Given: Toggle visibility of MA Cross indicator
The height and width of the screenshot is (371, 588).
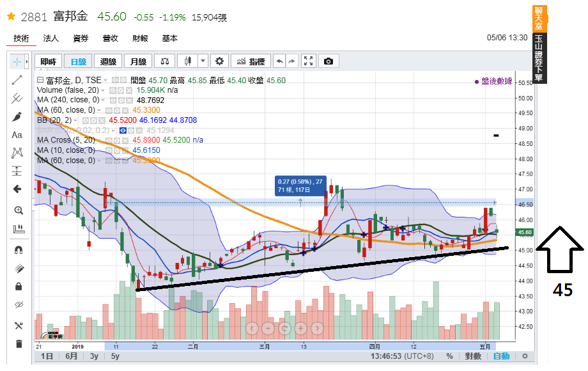Looking at the screenshot, I should click(x=109, y=140).
